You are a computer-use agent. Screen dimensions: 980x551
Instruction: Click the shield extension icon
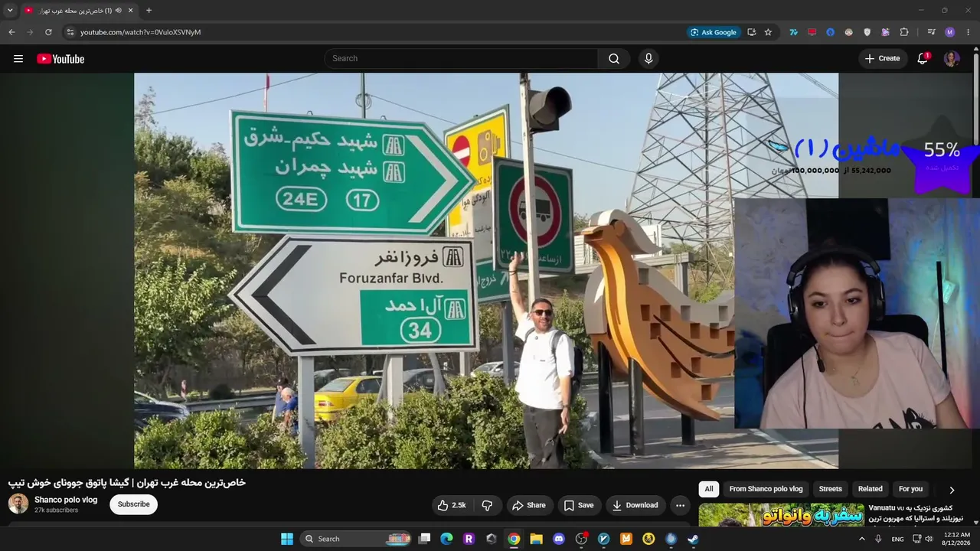point(867,32)
